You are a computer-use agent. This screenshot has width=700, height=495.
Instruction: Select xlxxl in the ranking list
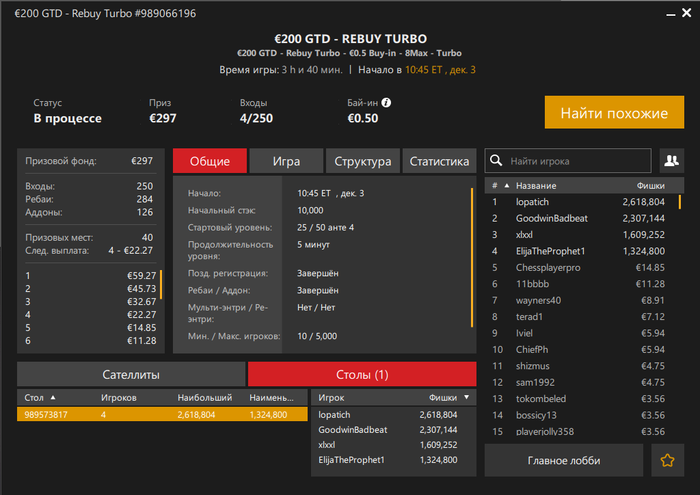click(x=582, y=235)
